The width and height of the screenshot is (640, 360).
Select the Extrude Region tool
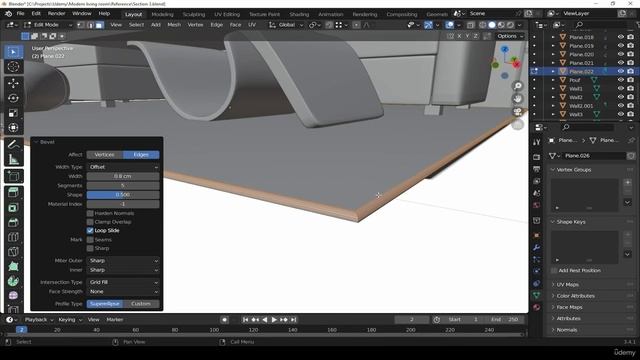(13, 192)
